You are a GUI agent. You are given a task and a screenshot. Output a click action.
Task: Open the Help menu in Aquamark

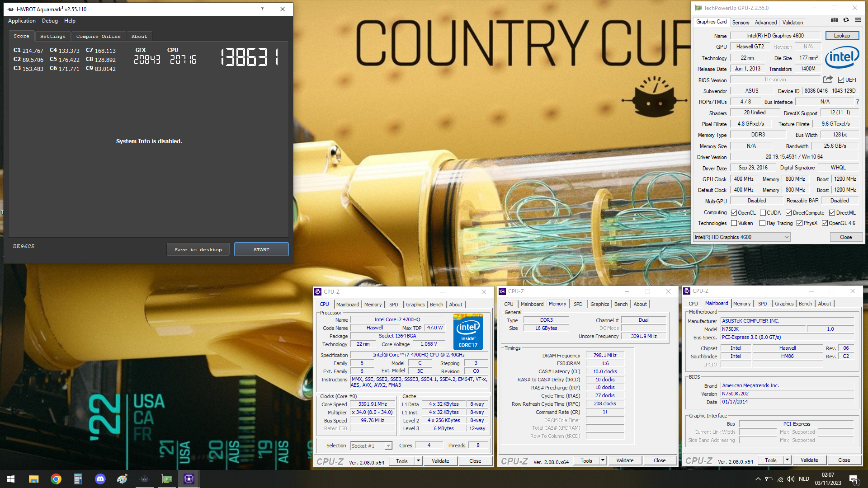[70, 21]
